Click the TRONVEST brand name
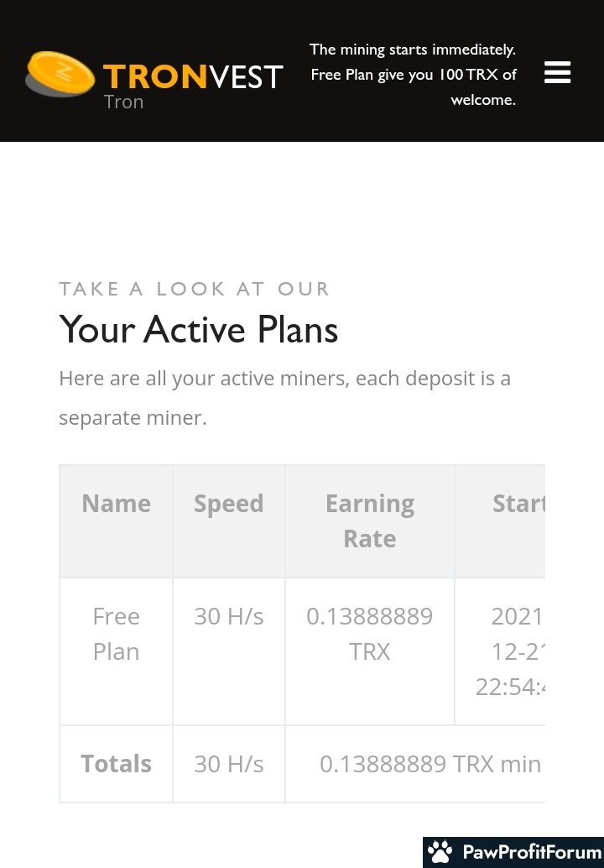Image resolution: width=604 pixels, height=868 pixels. (x=193, y=76)
